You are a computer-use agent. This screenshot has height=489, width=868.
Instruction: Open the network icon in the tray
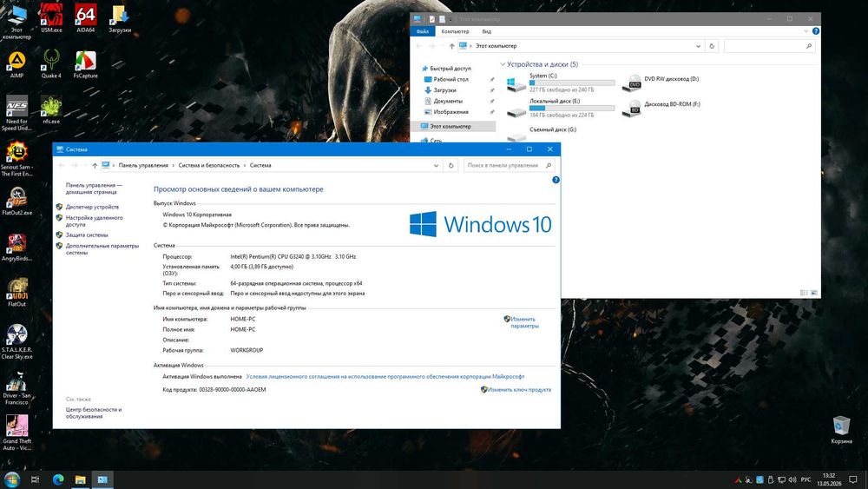coord(781,479)
